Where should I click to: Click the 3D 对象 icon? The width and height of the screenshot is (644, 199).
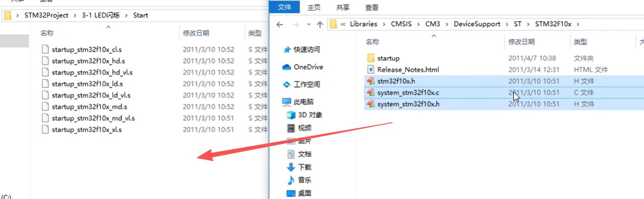click(x=291, y=115)
